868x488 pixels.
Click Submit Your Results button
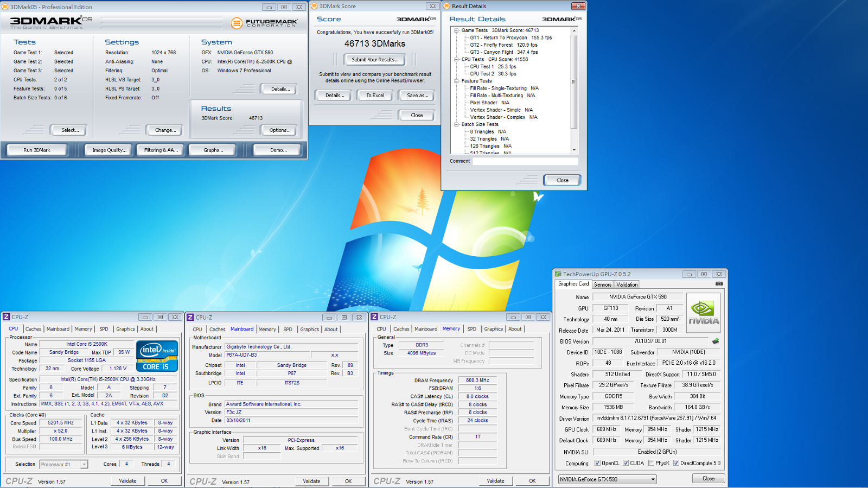374,60
